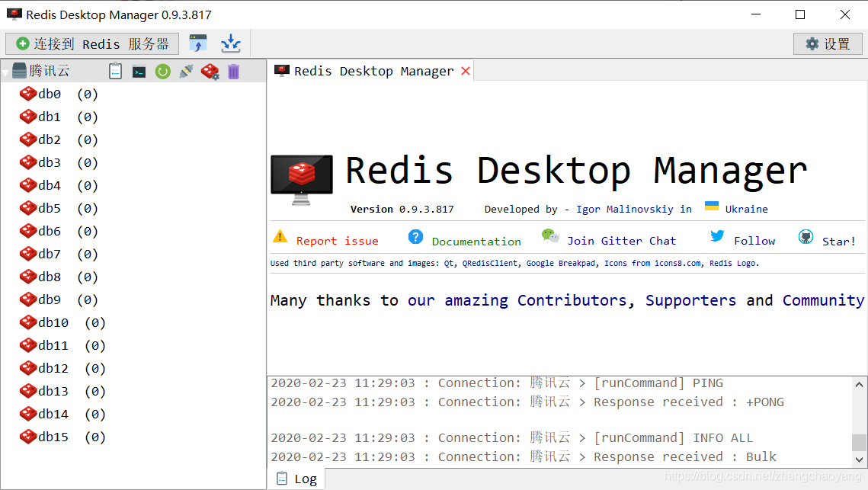Open the Join Gitter Chat link
Viewport: 868px width, 490px height.
(621, 241)
